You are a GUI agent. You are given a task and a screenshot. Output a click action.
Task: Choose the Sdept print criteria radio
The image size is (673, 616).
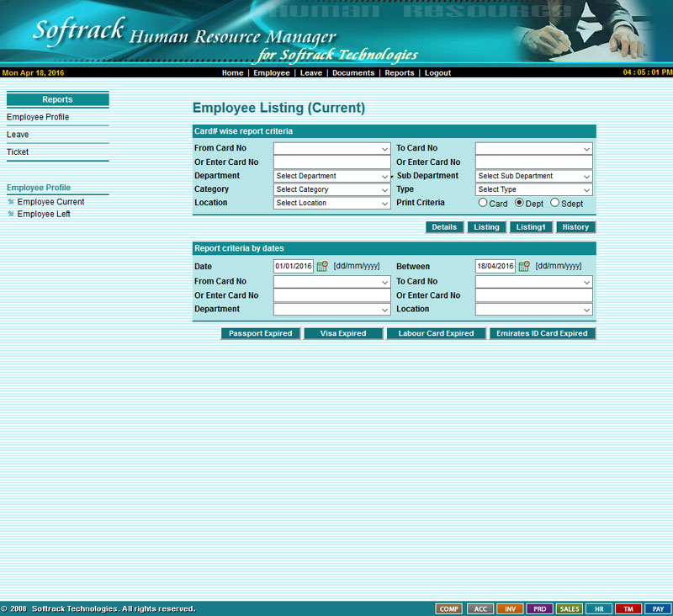pos(554,203)
